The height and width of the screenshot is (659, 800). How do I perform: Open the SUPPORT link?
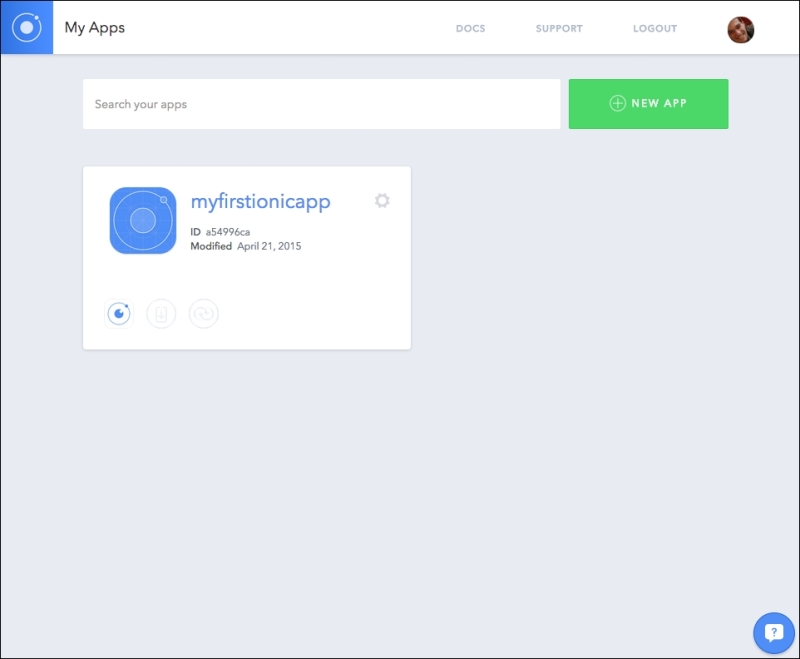pyautogui.click(x=559, y=29)
